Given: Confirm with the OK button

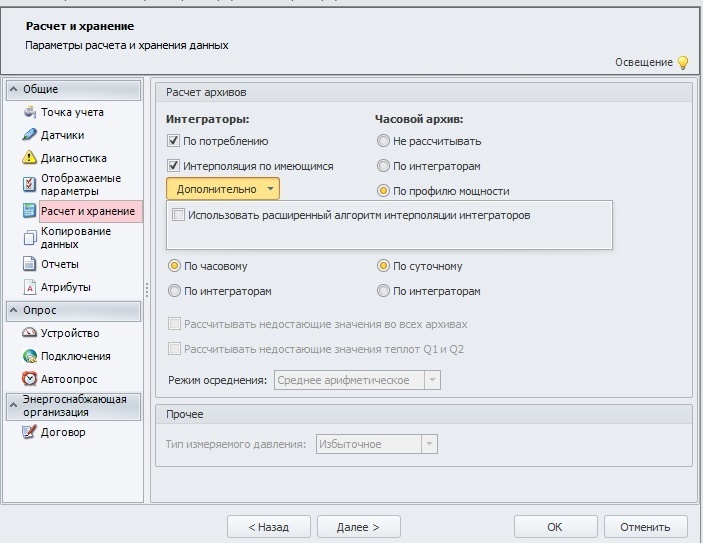Looking at the screenshot, I should point(555,527).
